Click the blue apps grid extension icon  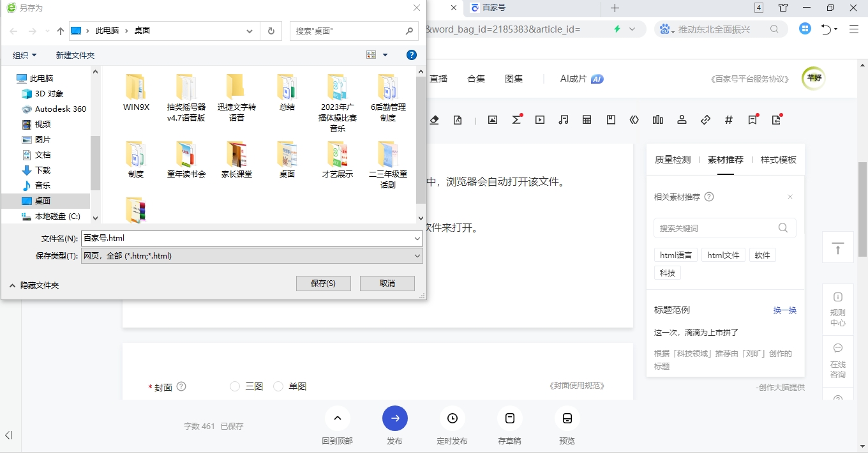[x=805, y=29]
